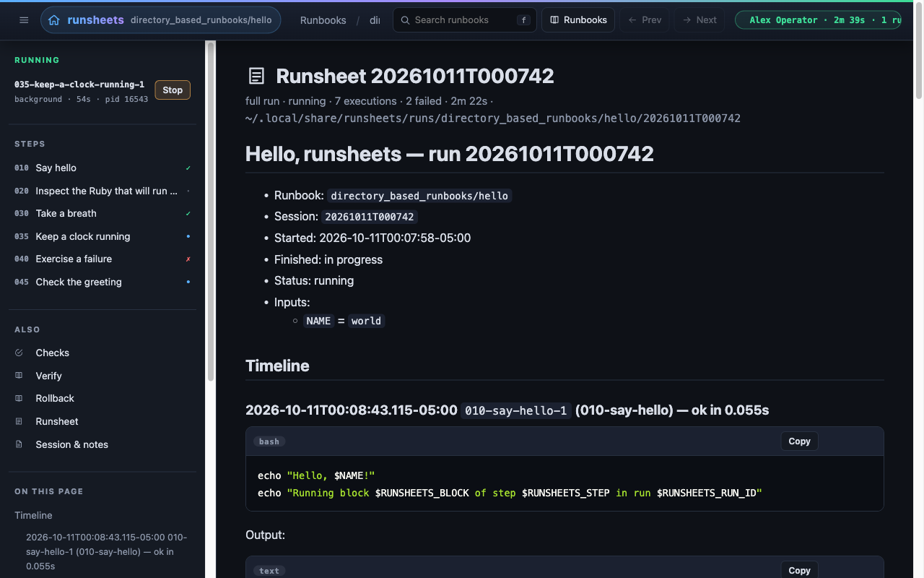Click the Alex Operator status pill

point(818,20)
